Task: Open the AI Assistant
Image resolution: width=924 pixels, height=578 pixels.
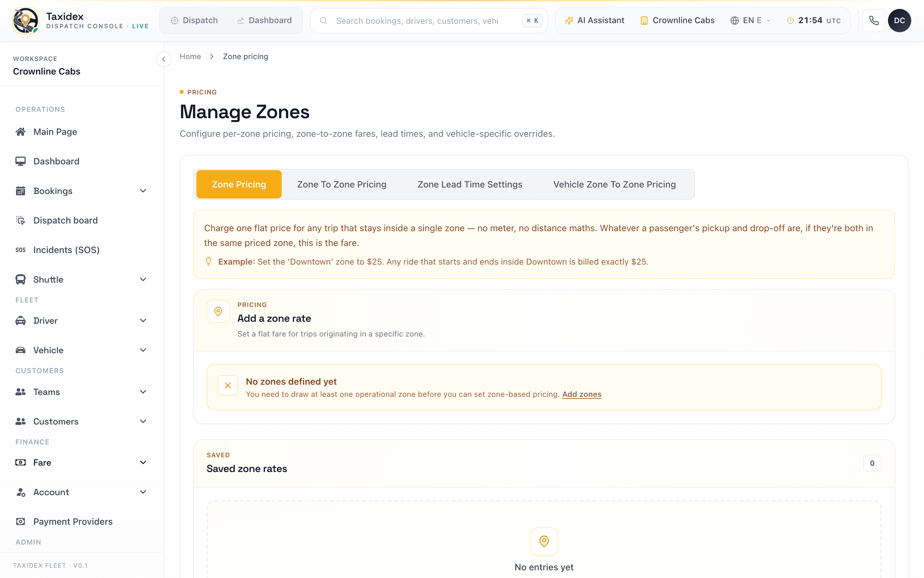Action: 595,21
